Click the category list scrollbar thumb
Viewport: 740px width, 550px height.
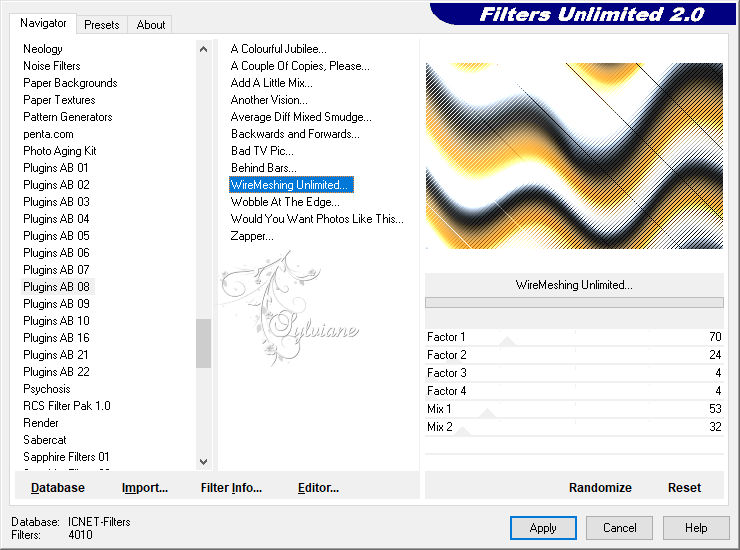point(203,343)
